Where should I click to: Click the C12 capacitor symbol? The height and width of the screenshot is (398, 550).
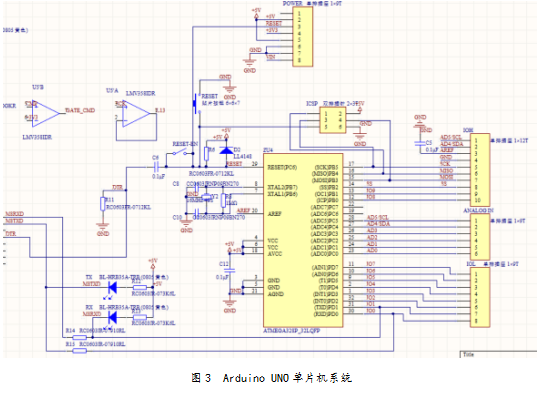tap(230, 270)
